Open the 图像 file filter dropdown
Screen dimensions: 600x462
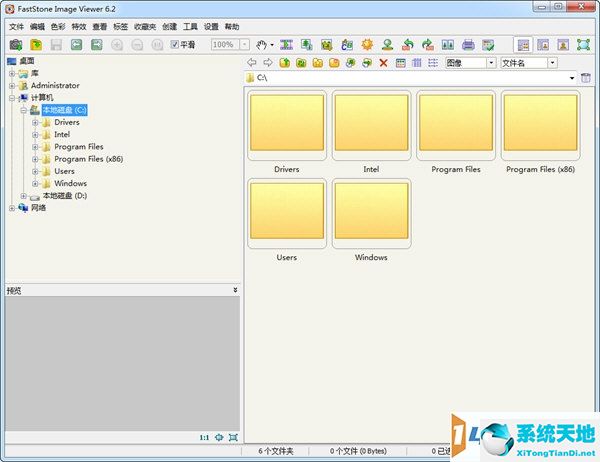[492, 63]
